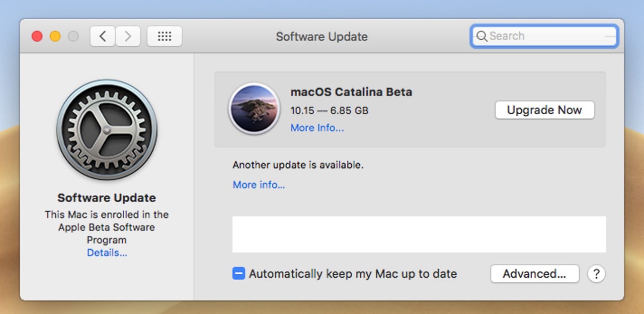Toggle Automatically keep my Mac up to date
The height and width of the screenshot is (314, 644).
click(238, 273)
